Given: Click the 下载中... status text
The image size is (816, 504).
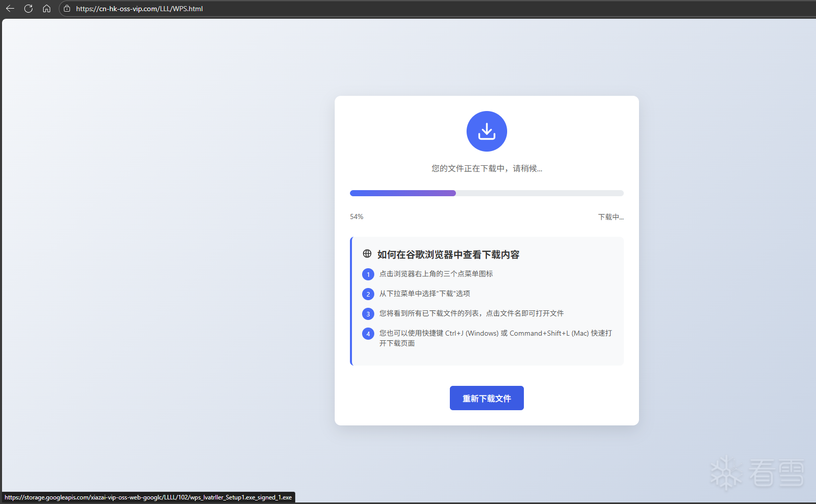Looking at the screenshot, I should click(611, 217).
